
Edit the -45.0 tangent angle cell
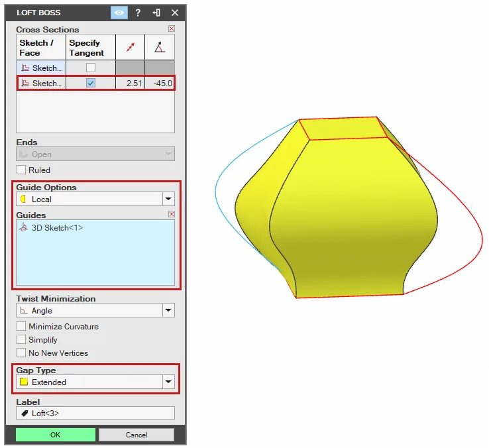click(x=160, y=84)
